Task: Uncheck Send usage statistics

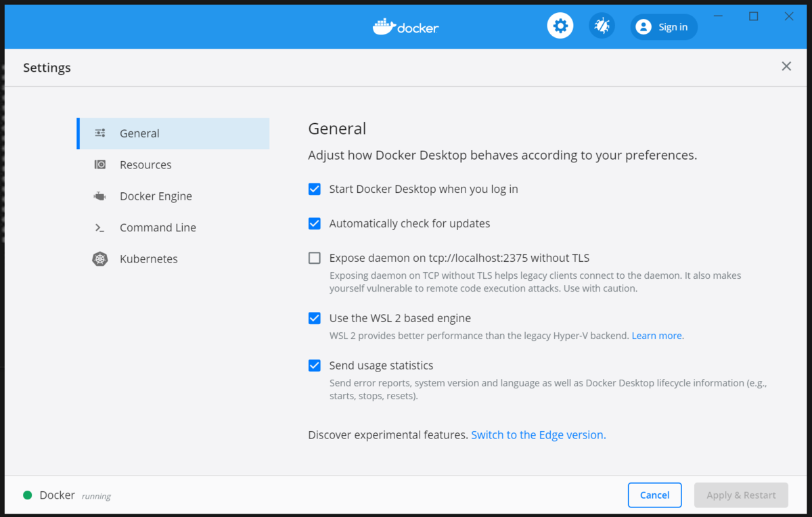Action: (x=315, y=365)
